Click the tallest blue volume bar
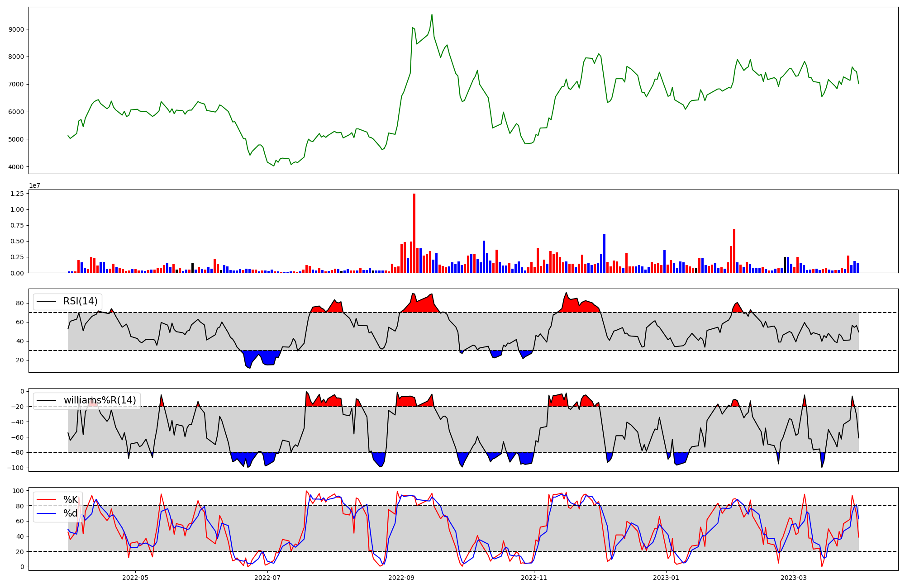905x588 pixels. [x=604, y=253]
